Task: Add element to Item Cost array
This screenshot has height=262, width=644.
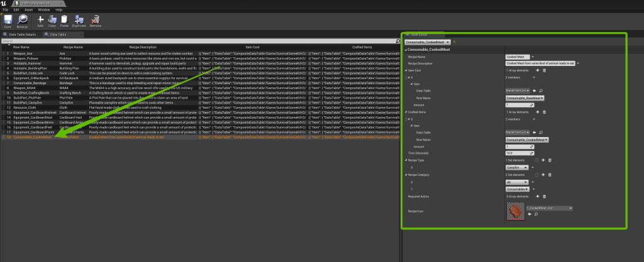Action: (x=536, y=70)
